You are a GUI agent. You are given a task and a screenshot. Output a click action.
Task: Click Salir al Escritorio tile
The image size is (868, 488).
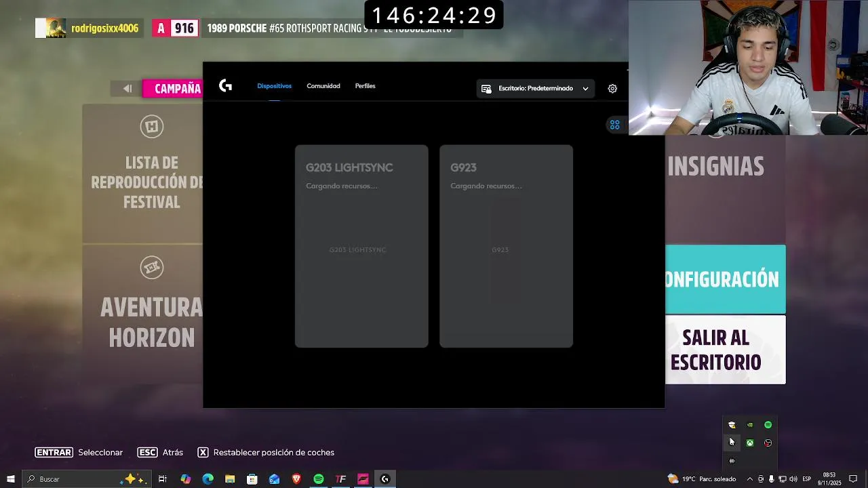(x=725, y=350)
